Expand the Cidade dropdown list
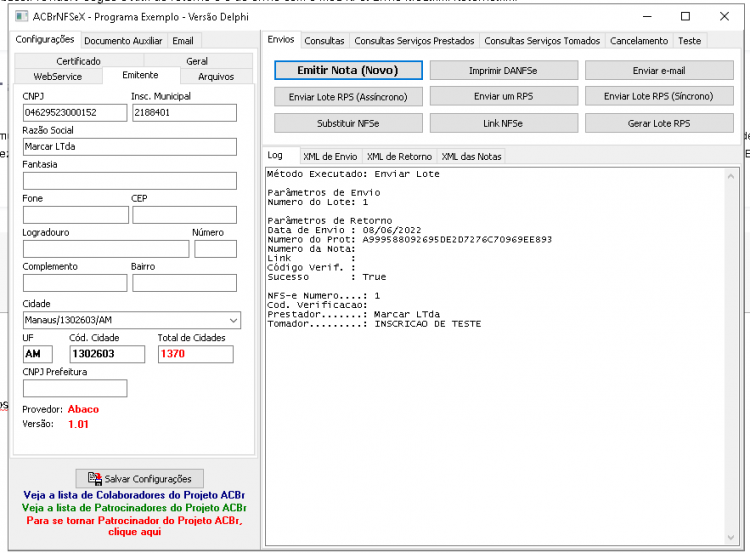The width and height of the screenshot is (750, 553). click(x=233, y=320)
